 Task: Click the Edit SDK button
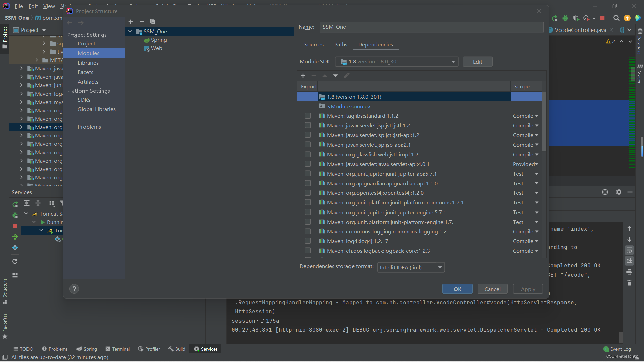(477, 62)
